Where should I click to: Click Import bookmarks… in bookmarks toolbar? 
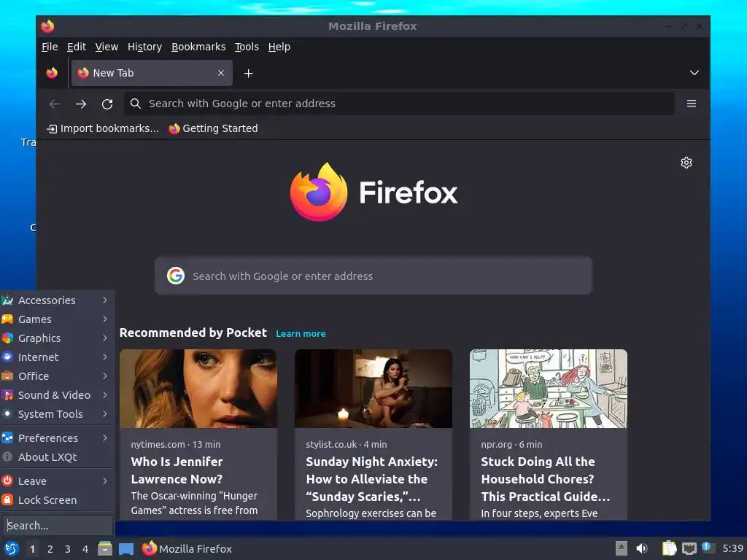tap(103, 128)
